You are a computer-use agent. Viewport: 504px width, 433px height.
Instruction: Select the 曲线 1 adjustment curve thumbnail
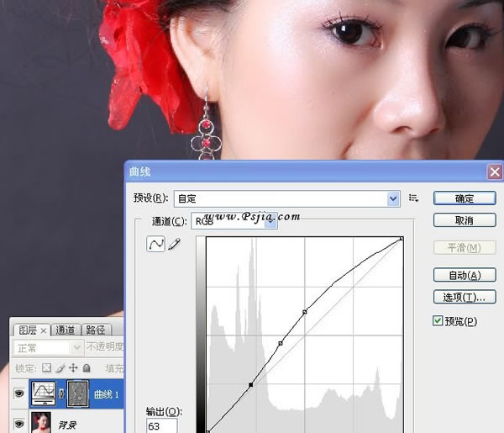pos(44,393)
